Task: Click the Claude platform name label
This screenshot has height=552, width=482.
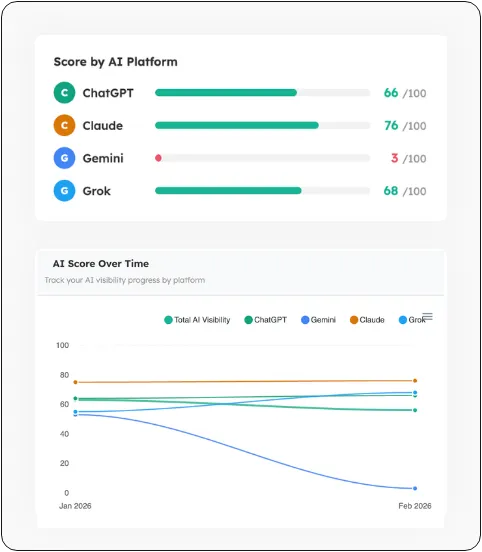Action: coord(103,126)
